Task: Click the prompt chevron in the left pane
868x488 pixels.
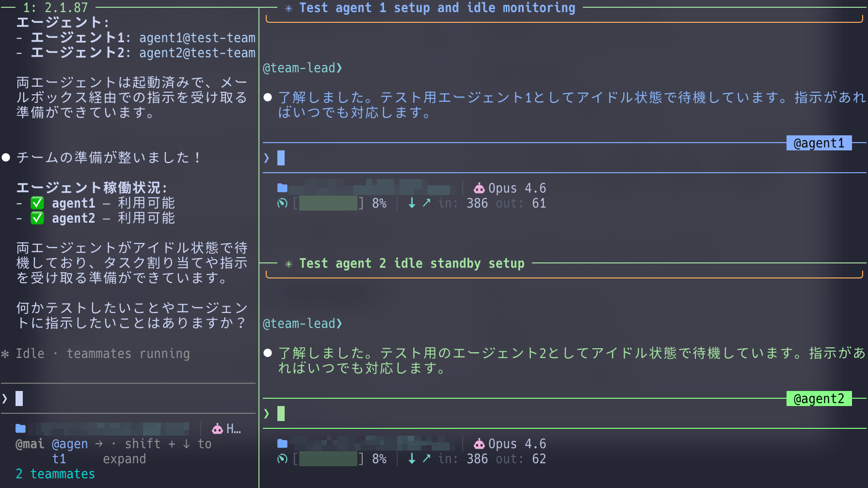Action: click(x=5, y=399)
